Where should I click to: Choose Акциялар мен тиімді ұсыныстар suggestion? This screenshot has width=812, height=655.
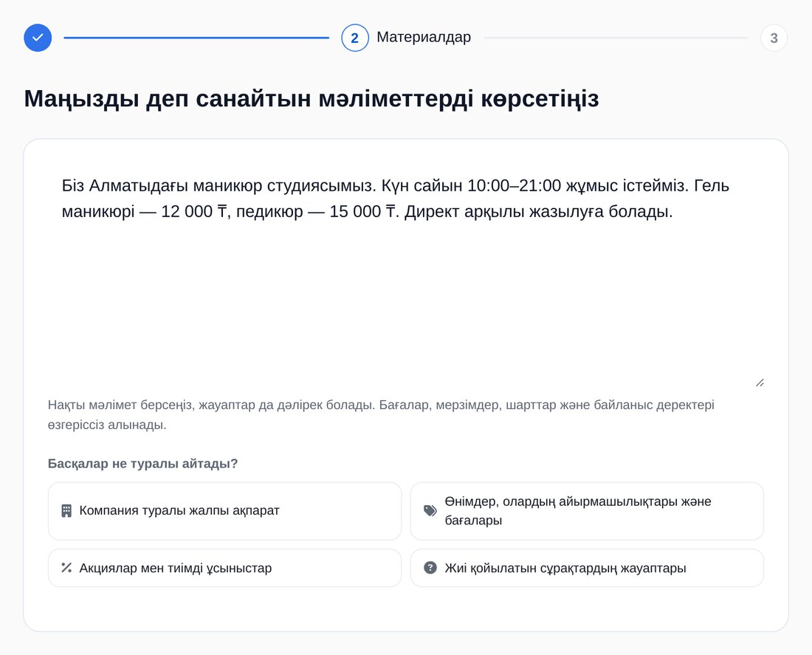pyautogui.click(x=224, y=568)
